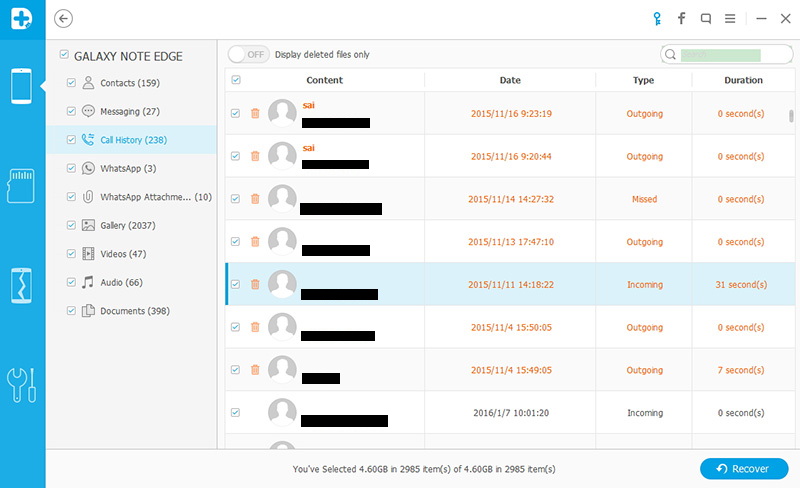The image size is (800, 488).
Task: Click the search magnifier icon
Action: (670, 55)
